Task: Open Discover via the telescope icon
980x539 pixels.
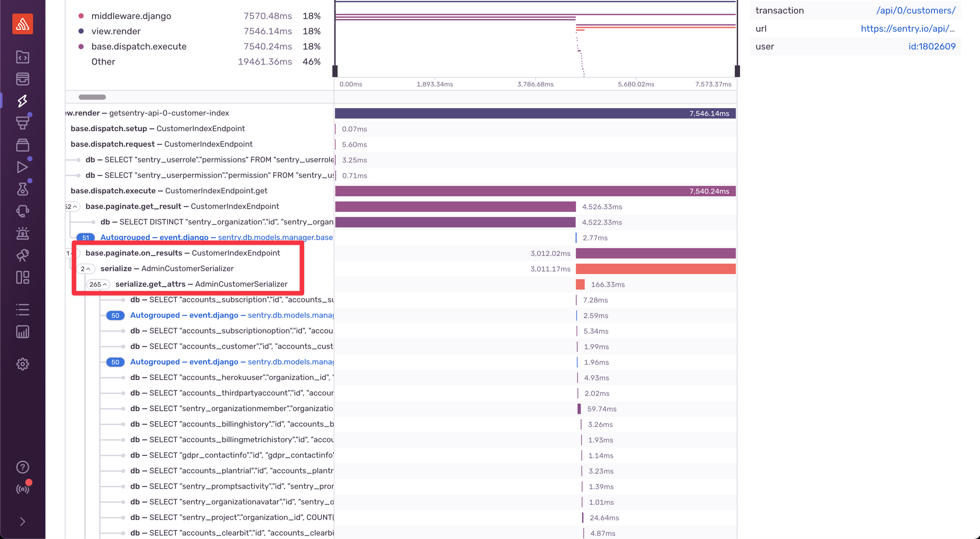Action: [23, 255]
